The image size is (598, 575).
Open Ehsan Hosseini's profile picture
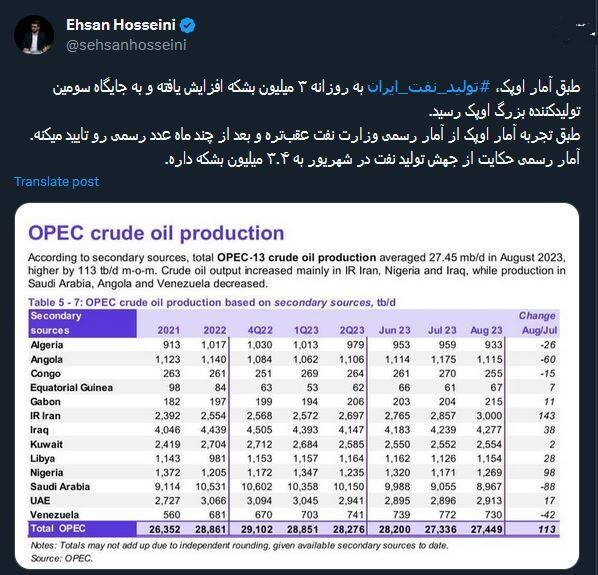[34, 35]
